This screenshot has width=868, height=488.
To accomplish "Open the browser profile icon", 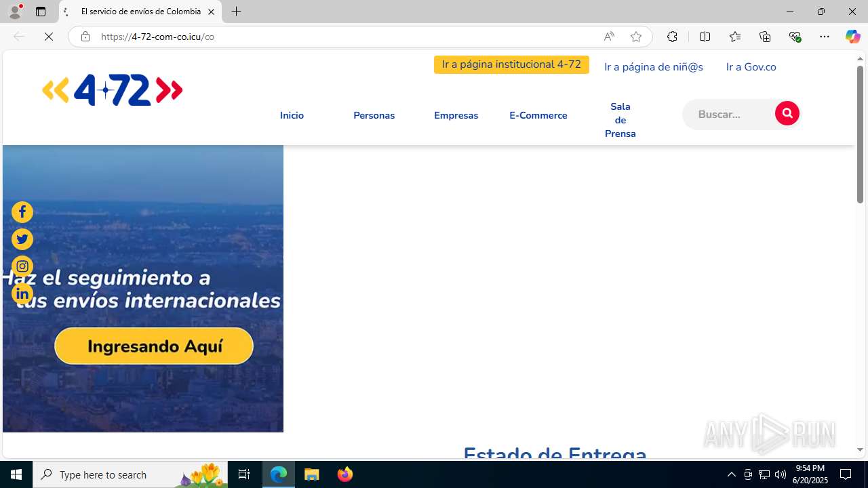I will [15, 12].
